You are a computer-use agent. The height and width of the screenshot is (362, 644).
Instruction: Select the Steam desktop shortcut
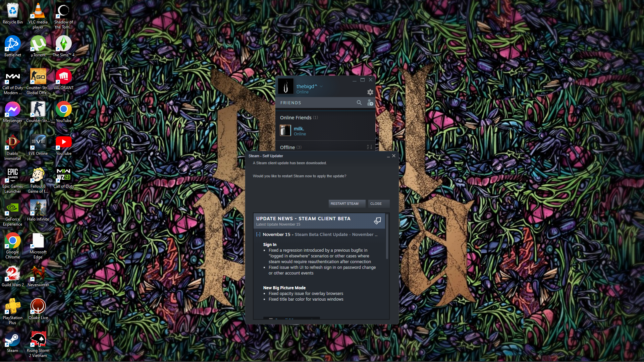click(12, 342)
